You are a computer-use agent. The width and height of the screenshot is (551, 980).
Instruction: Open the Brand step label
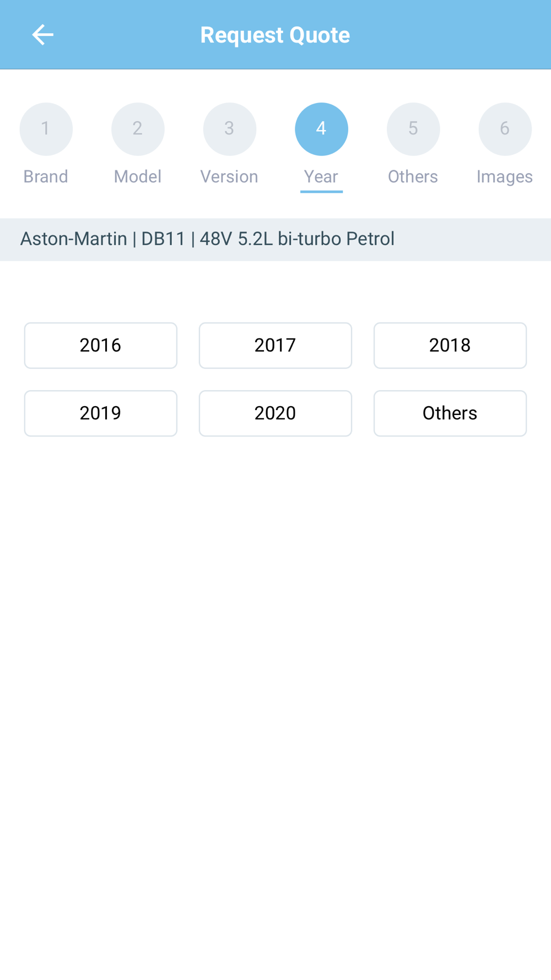pos(46,176)
